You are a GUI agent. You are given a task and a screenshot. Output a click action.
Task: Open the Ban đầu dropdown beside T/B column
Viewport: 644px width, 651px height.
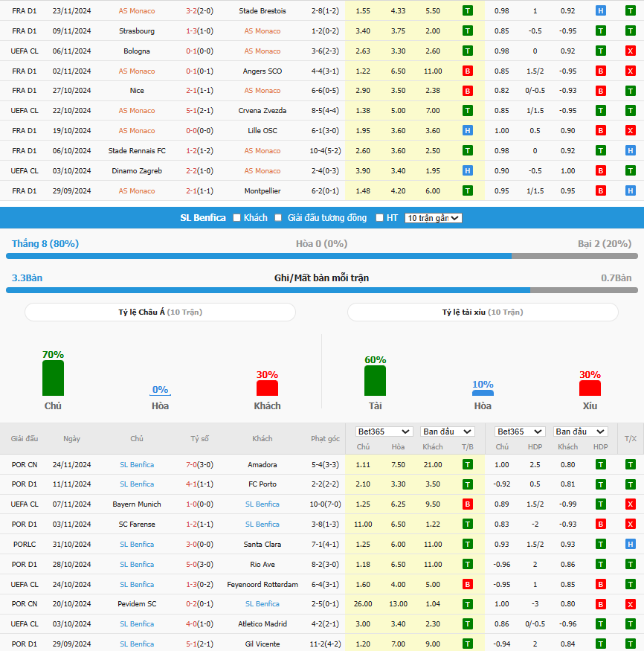(x=448, y=432)
